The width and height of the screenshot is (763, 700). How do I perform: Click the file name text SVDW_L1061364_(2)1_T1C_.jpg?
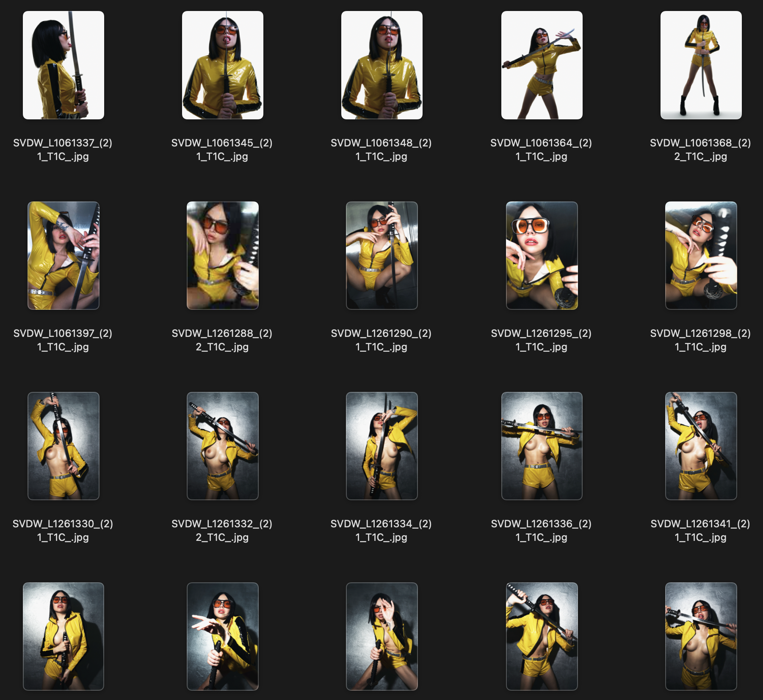pyautogui.click(x=541, y=150)
